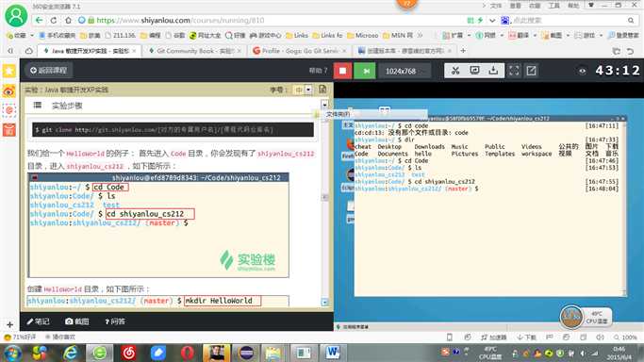Viewport: 644px width, 362px height.
Task: Click the CPU temperature floating widget
Action: coord(586,317)
